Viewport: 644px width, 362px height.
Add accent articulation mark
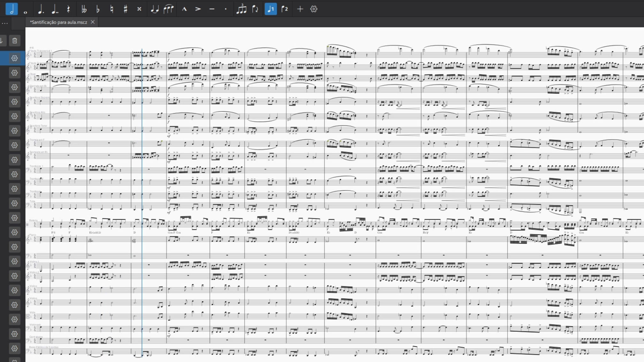point(198,9)
